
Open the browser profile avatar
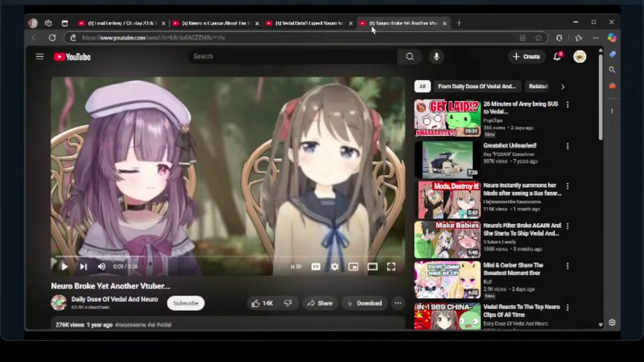coord(33,23)
